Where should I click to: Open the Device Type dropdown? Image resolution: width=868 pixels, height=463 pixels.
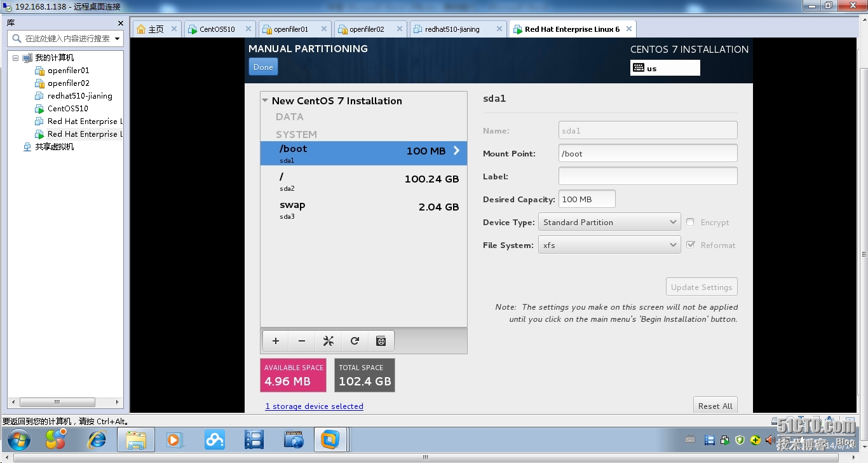[x=609, y=222]
